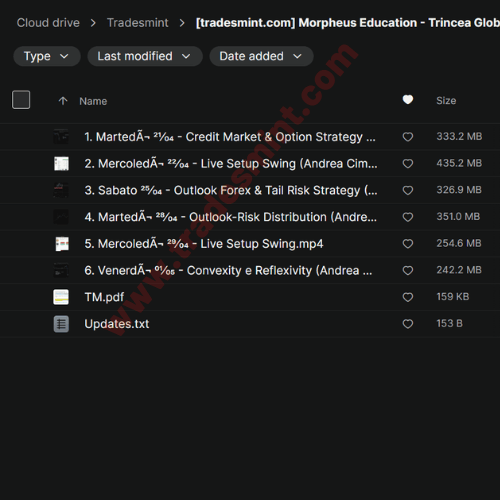Click the 351.0 MB size value
Viewport: 500px width, 500px height.
tap(458, 216)
